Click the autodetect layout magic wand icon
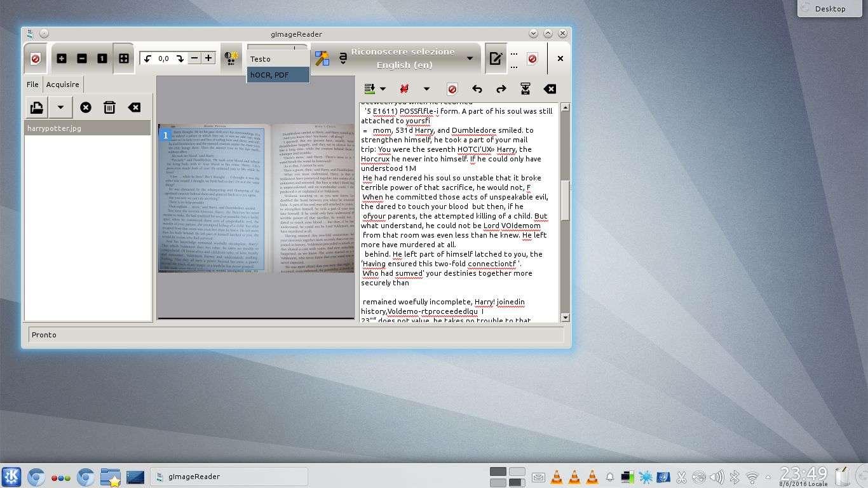 (x=322, y=58)
